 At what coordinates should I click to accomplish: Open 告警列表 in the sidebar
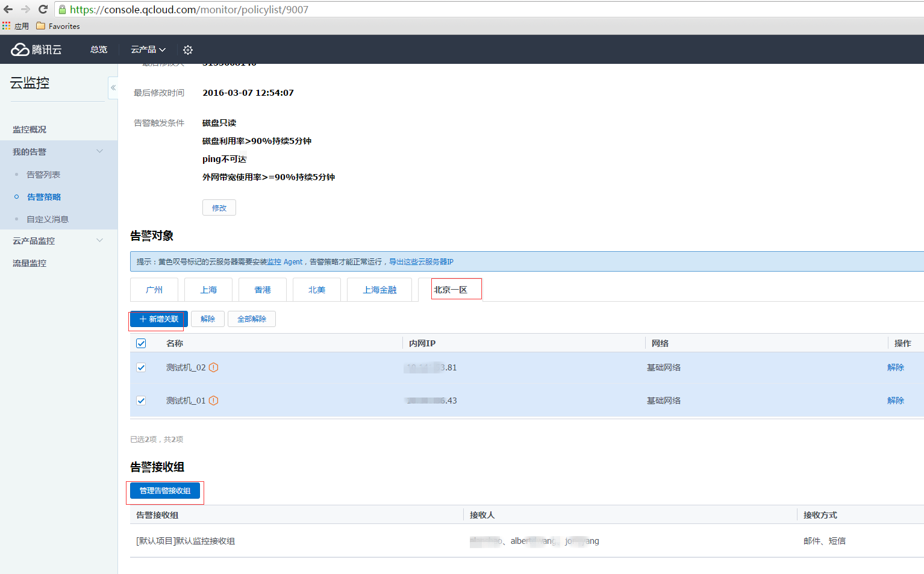click(43, 175)
